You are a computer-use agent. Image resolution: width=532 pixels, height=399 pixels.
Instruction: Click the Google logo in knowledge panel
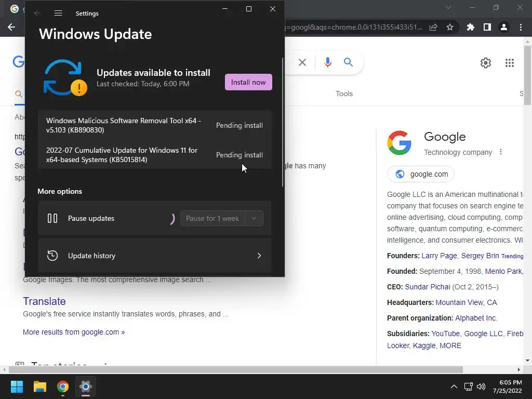400,143
